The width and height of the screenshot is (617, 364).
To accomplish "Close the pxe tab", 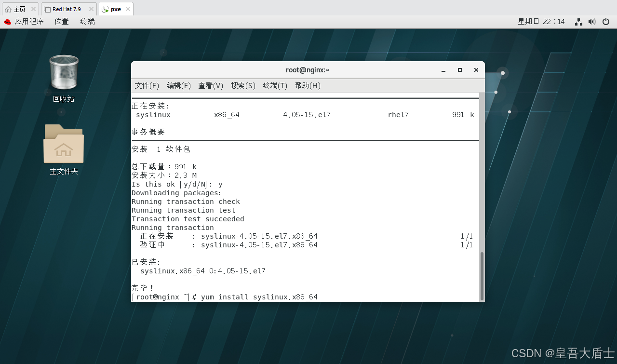I will click(128, 9).
